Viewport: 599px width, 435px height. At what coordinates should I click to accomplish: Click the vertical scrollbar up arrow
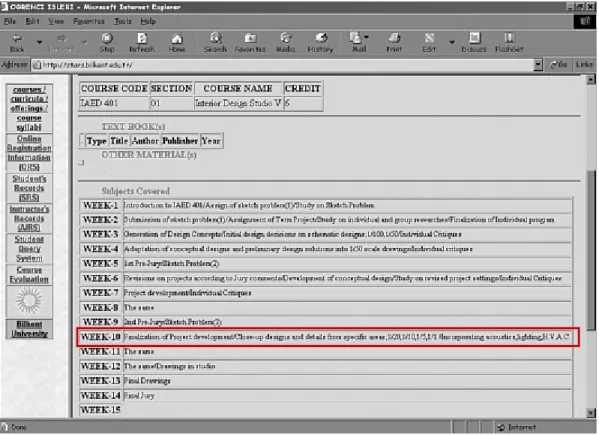click(x=591, y=80)
